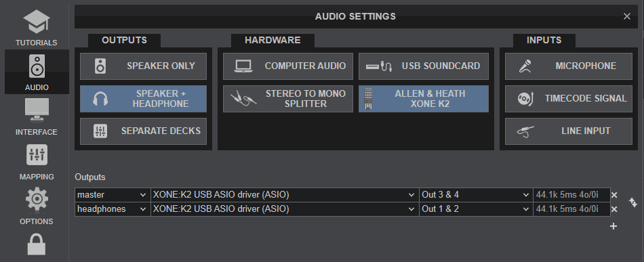This screenshot has height=262, width=644.
Task: Open Options gear icon
Action: [x=37, y=199]
